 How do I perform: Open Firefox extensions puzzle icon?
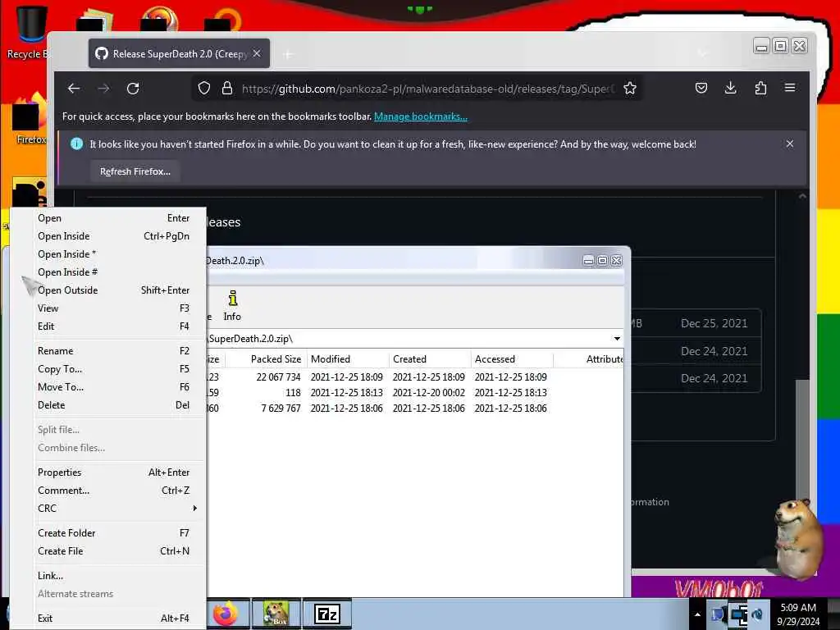pyautogui.click(x=760, y=88)
